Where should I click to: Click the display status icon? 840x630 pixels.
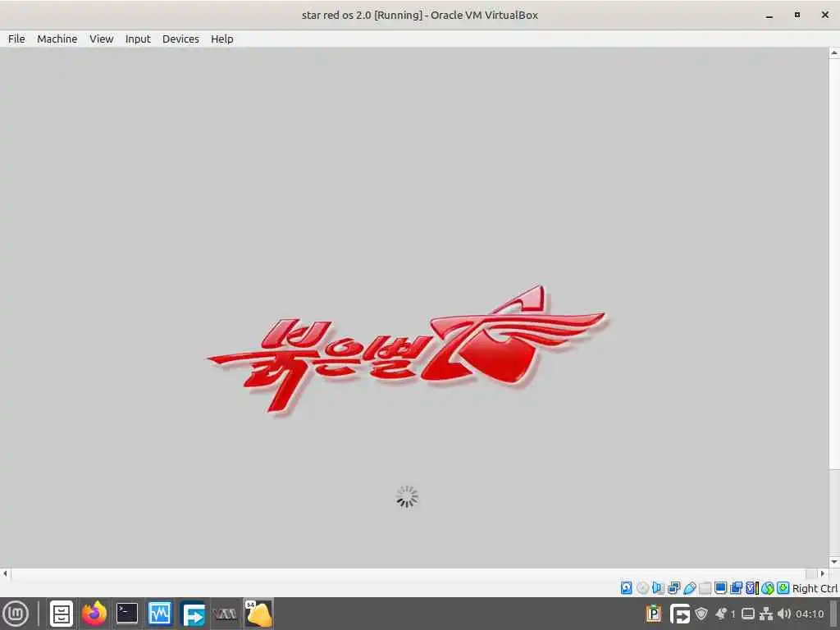[x=720, y=588]
